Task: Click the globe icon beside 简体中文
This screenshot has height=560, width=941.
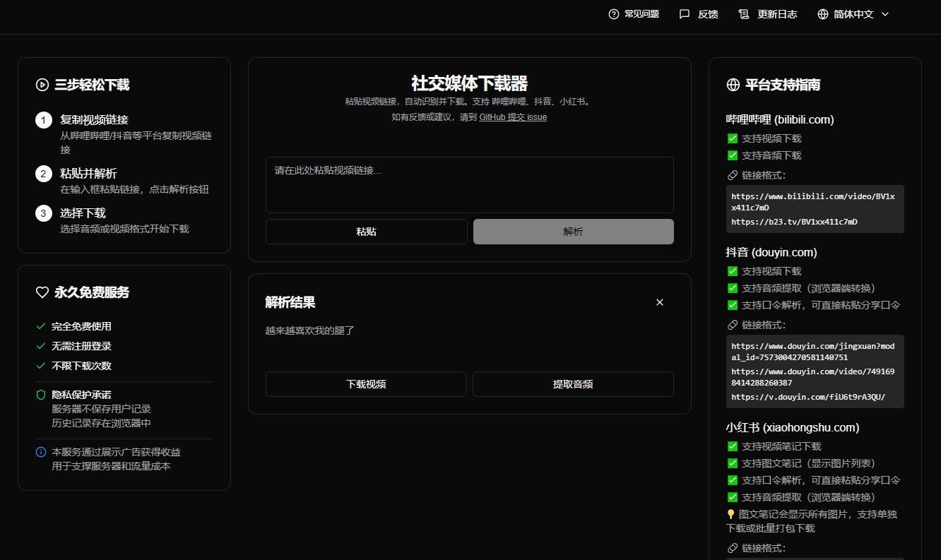Action: click(x=822, y=14)
